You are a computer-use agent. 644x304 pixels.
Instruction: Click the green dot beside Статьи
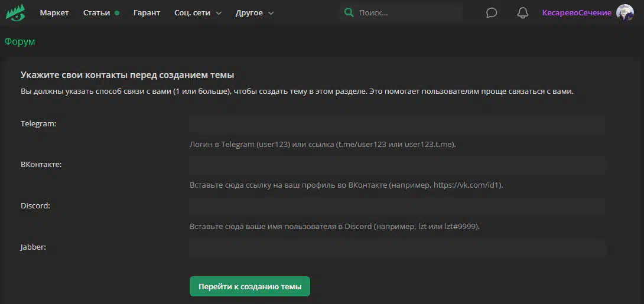(117, 13)
